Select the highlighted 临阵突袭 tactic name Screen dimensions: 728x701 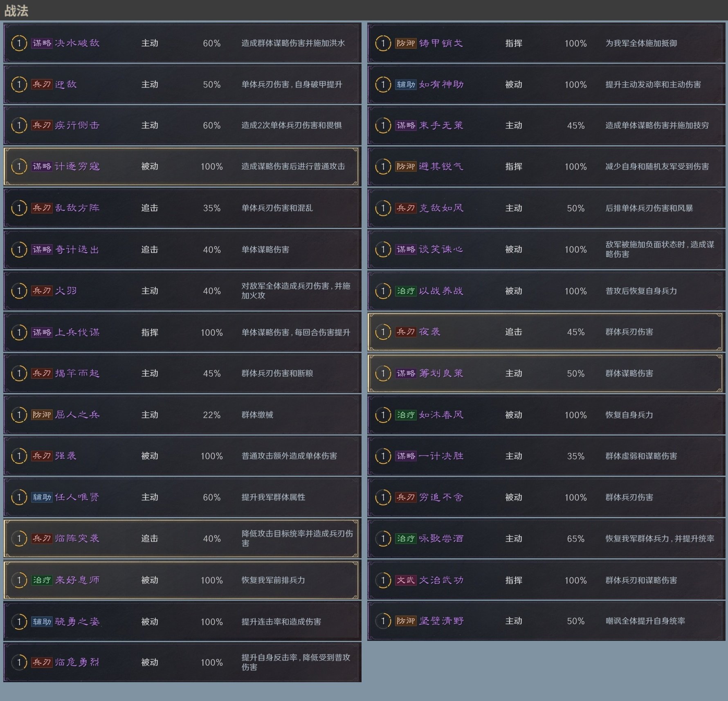pyautogui.click(x=77, y=539)
